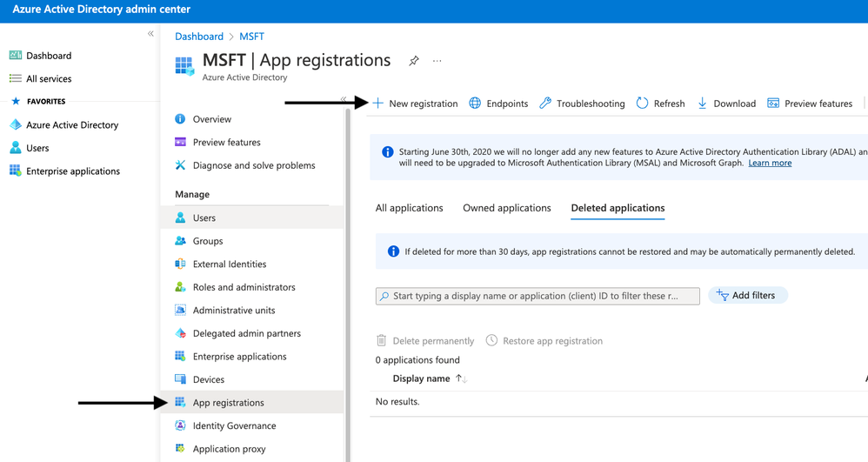Image resolution: width=868 pixels, height=462 pixels.
Task: Click the star icon beside FAVORITES
Action: pyautogui.click(x=16, y=101)
